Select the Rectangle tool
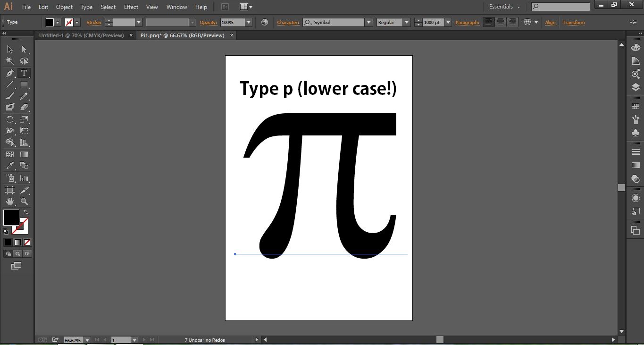644x345 pixels. click(x=24, y=85)
